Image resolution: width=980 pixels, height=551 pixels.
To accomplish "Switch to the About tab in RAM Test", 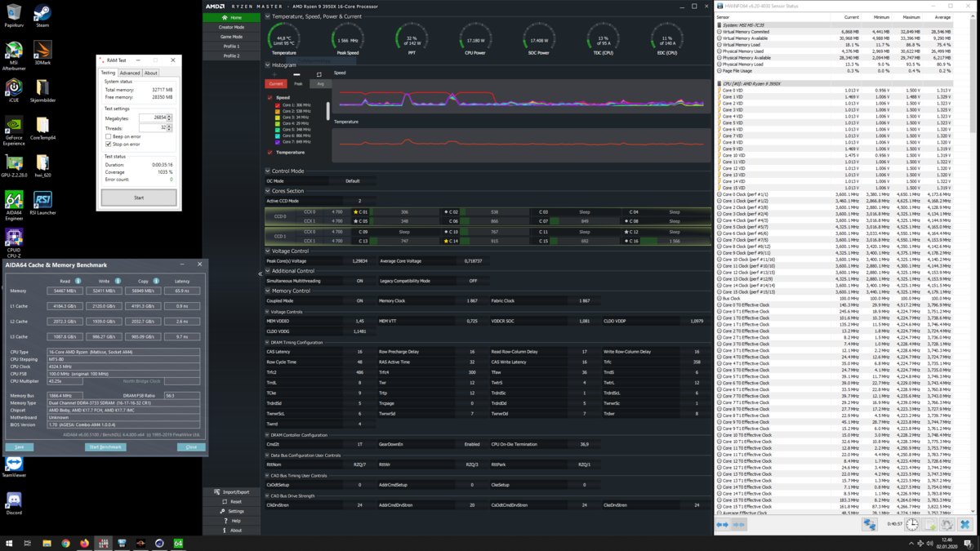I will tap(151, 73).
